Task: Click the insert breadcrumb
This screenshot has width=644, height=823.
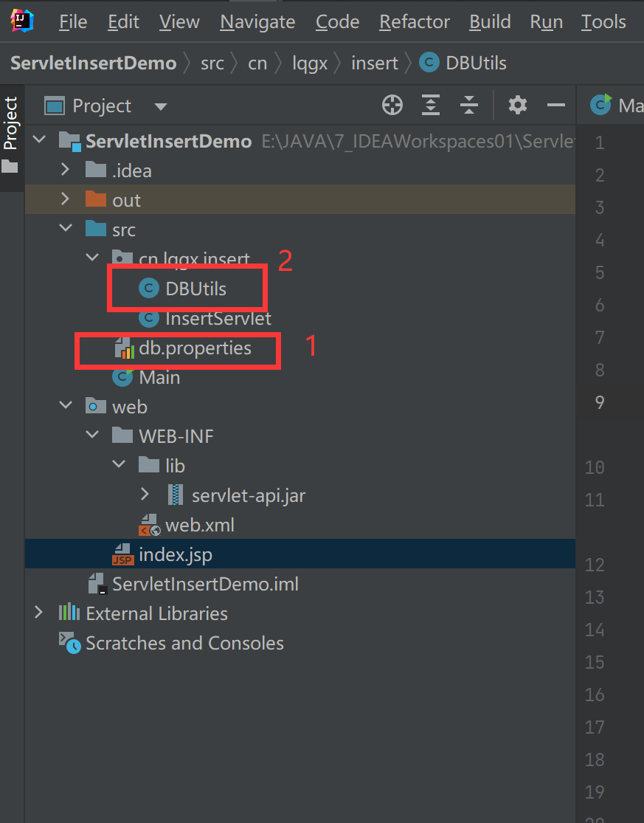Action: [375, 63]
